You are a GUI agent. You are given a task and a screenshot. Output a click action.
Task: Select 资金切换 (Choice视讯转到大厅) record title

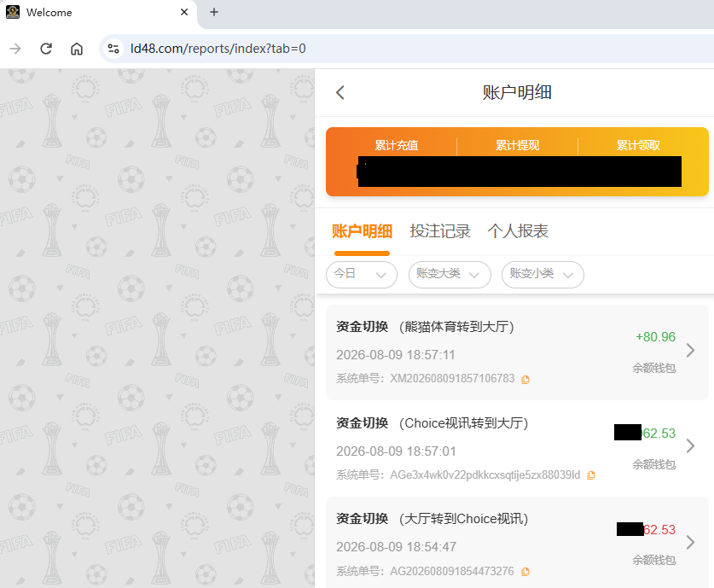coord(432,423)
